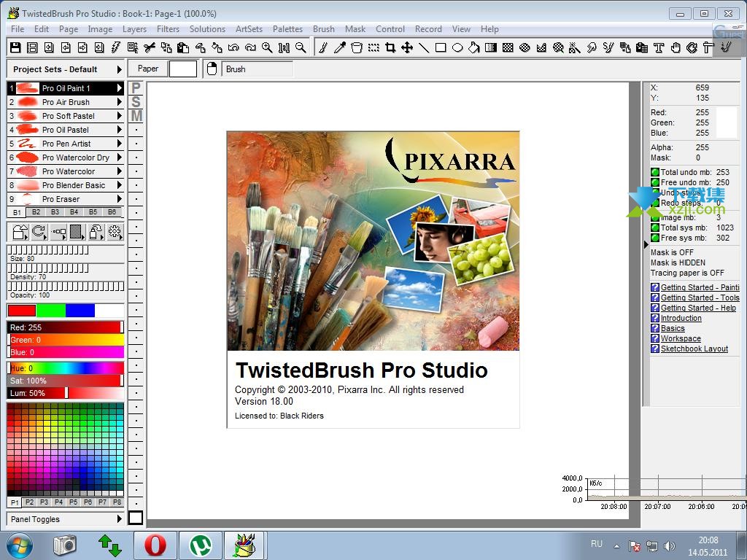Click the 1:1 zoom icon
Image resolution: width=747 pixels, height=560 pixels.
coord(284,47)
